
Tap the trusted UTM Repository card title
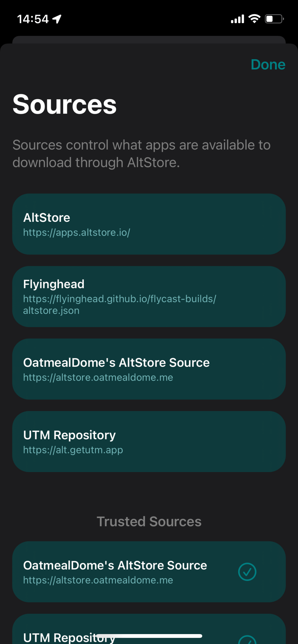point(69,638)
